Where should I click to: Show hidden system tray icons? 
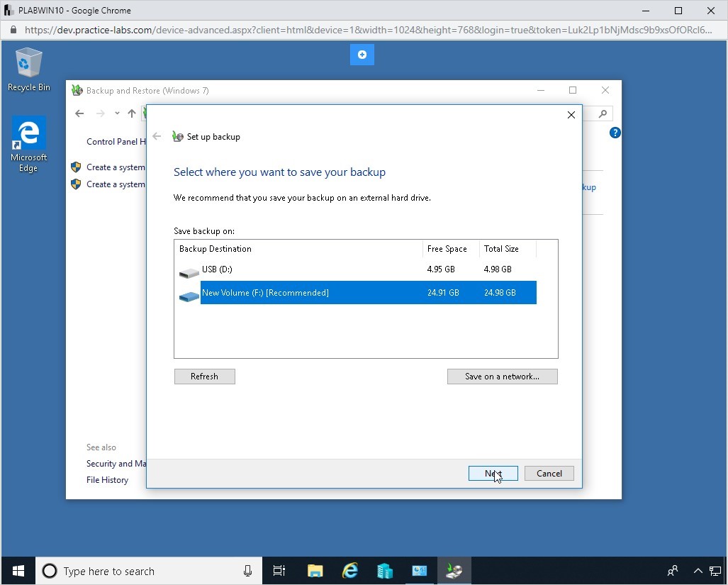(x=698, y=571)
